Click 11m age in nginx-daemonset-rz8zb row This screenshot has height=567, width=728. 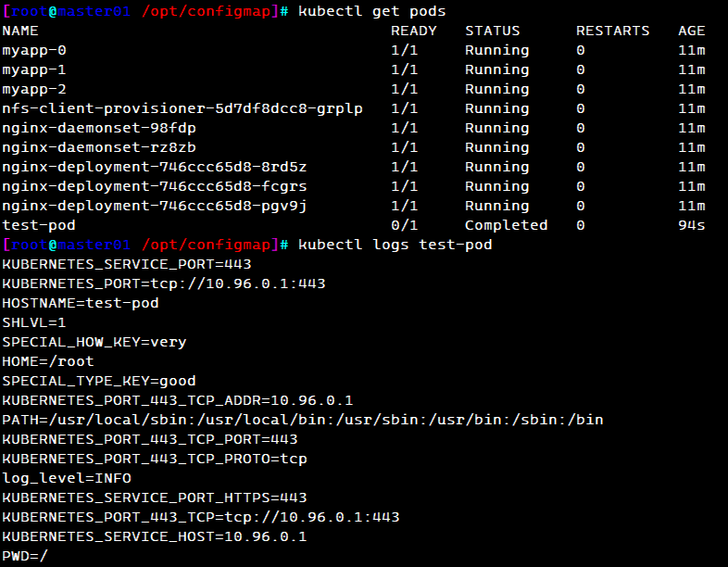(691, 147)
